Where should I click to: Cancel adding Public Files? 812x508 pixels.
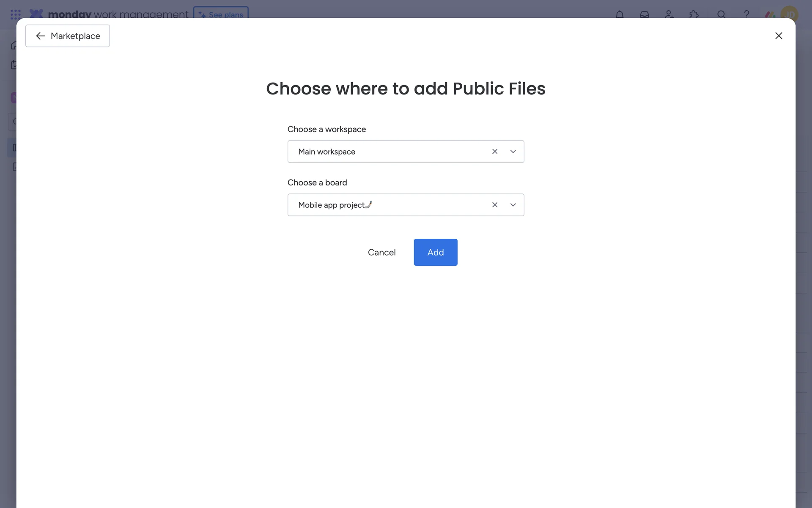(x=381, y=252)
